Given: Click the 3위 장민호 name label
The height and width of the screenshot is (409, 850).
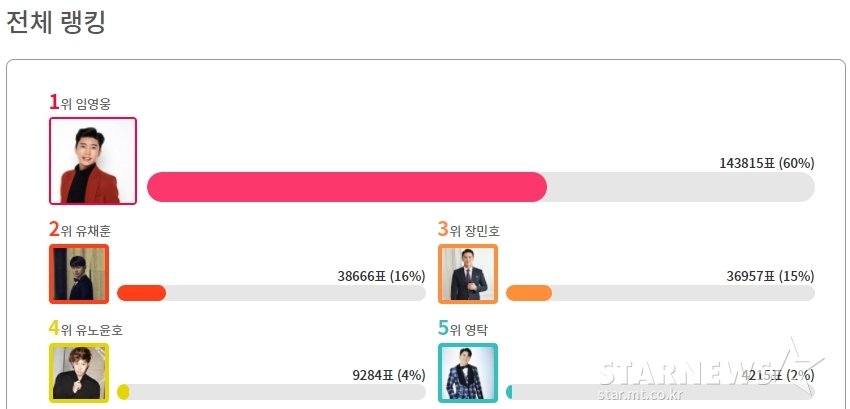Looking at the screenshot, I should pos(469,230).
